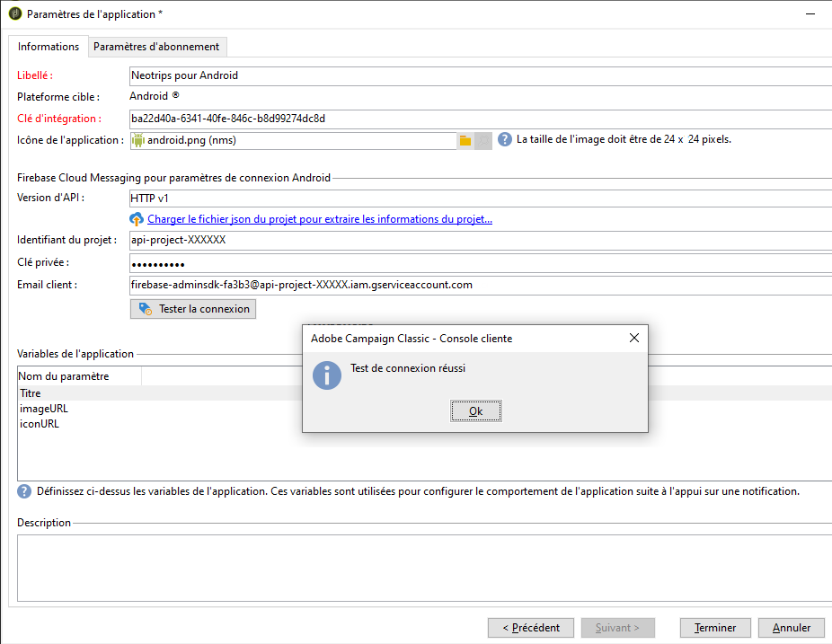Click the Clé d'intégration input field

(x=480, y=119)
